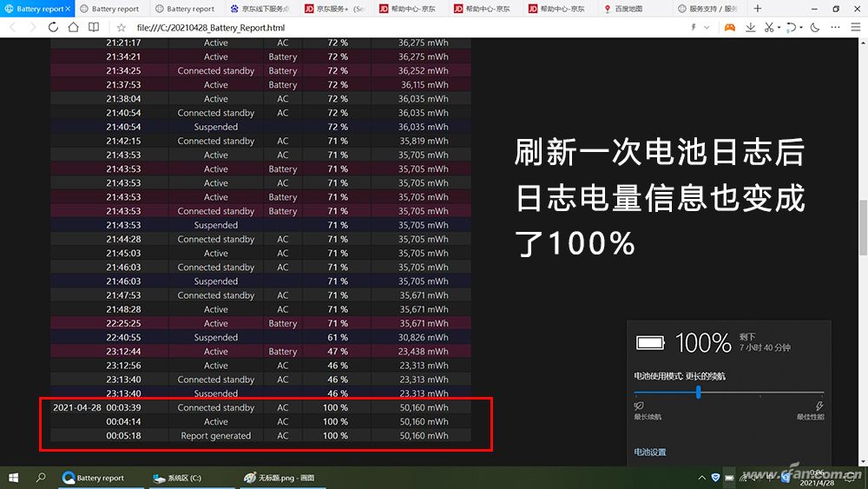Image resolution: width=868 pixels, height=489 pixels.
Task: Switch to the 服务支持 tab
Action: [x=708, y=9]
